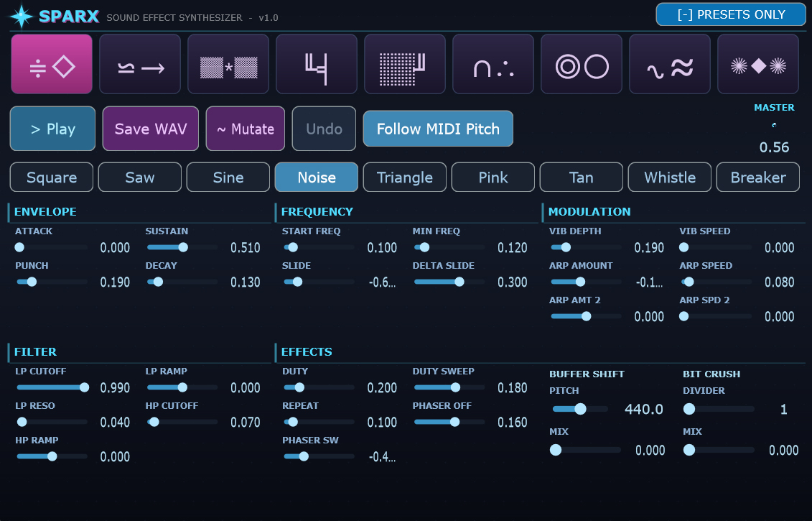
Task: Turn the MASTER volume knob
Action: (x=774, y=125)
